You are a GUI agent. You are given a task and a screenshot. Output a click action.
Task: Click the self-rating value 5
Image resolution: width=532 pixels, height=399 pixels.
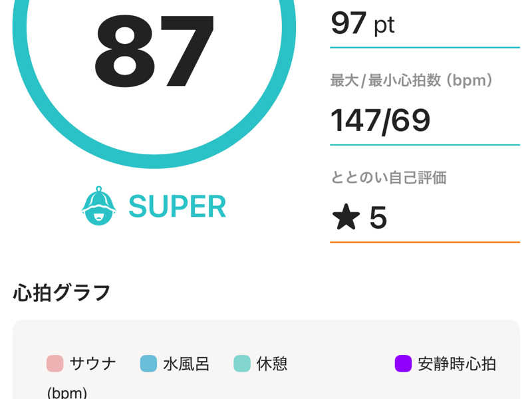click(x=378, y=217)
